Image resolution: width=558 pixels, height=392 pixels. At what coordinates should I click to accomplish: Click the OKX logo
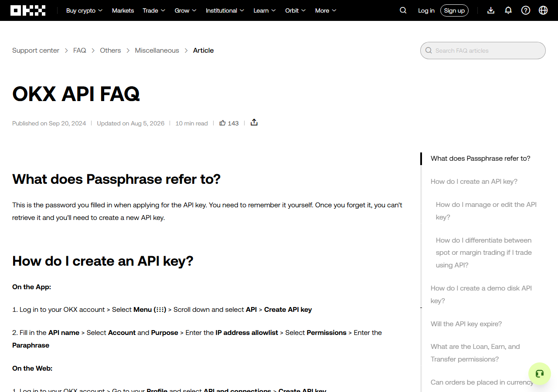(x=28, y=10)
